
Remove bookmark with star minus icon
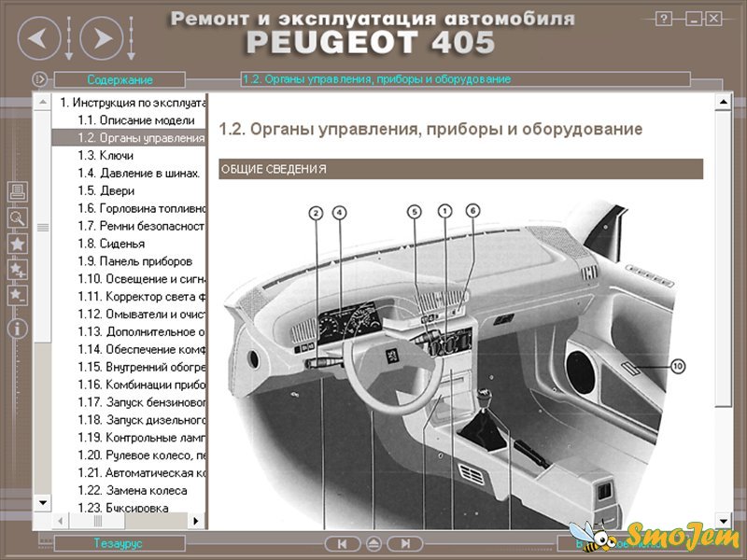tap(18, 296)
